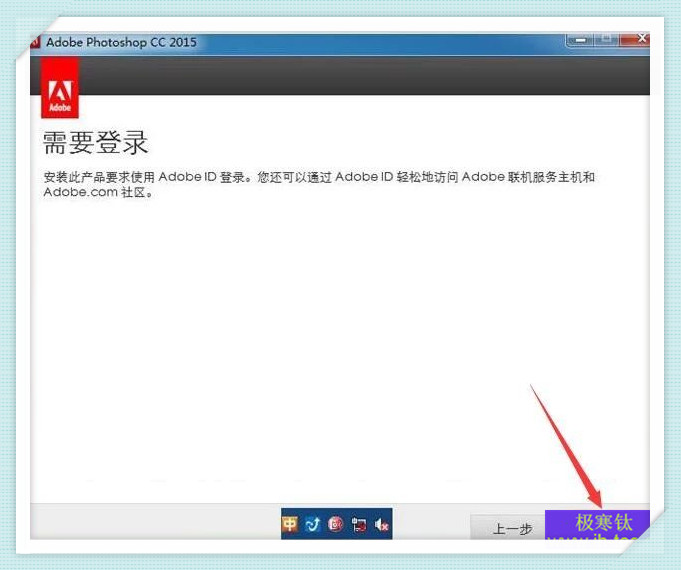Click the orange 中 input method icon
The height and width of the screenshot is (570, 681).
coord(290,524)
